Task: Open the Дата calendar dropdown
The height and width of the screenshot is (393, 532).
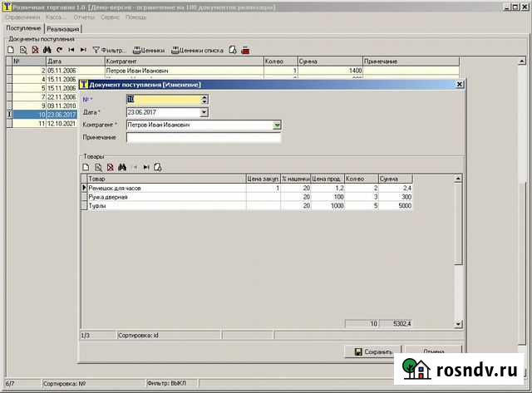Action: (x=204, y=112)
